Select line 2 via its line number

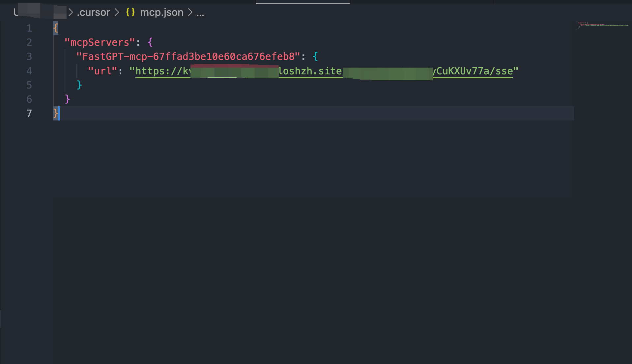pyautogui.click(x=29, y=42)
